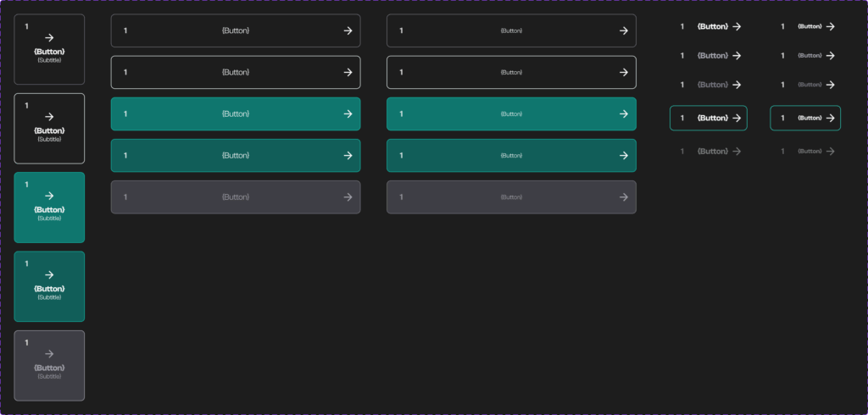The image size is (868, 415).
Task: Click {Button} label in white-bordered square card
Action: click(49, 130)
